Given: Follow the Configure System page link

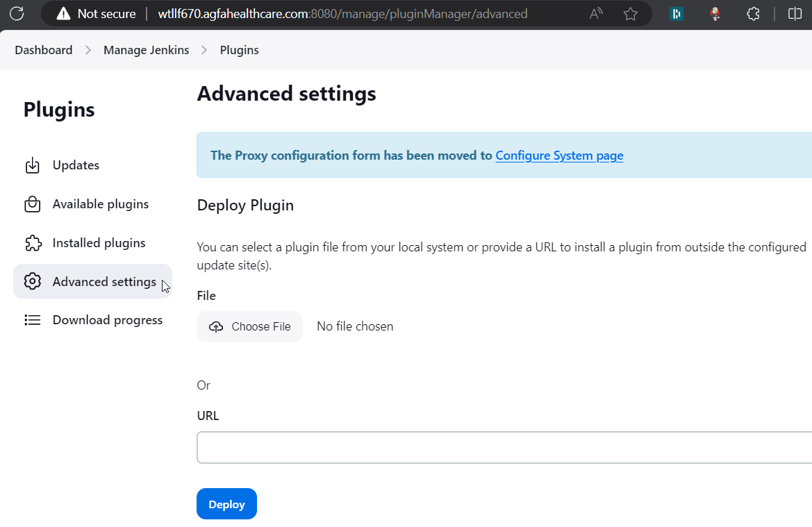Looking at the screenshot, I should point(559,156).
